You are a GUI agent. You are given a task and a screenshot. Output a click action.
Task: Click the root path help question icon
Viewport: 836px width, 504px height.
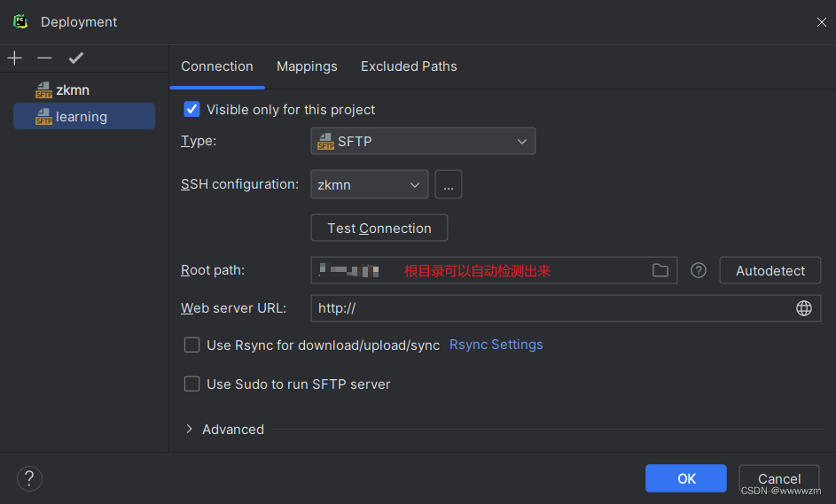click(699, 271)
